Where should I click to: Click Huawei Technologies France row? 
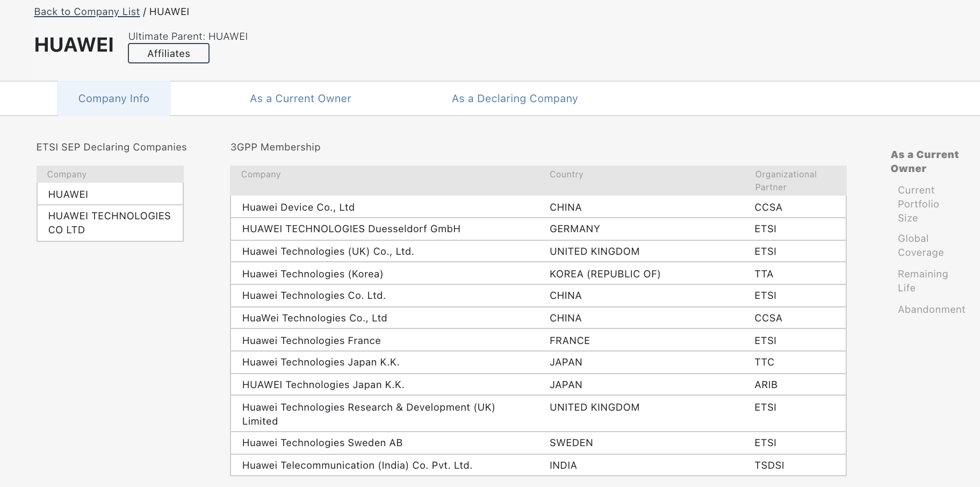point(538,340)
